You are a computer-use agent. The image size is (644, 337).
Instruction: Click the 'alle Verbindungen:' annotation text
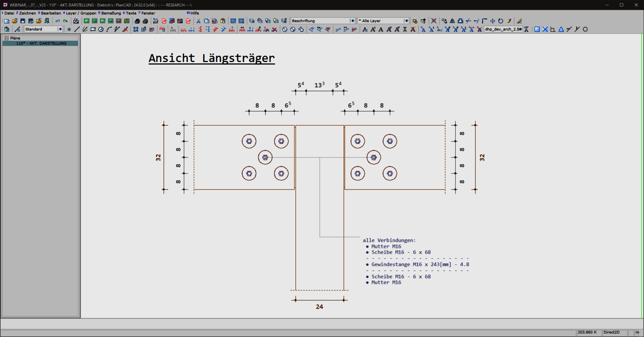tap(389, 240)
